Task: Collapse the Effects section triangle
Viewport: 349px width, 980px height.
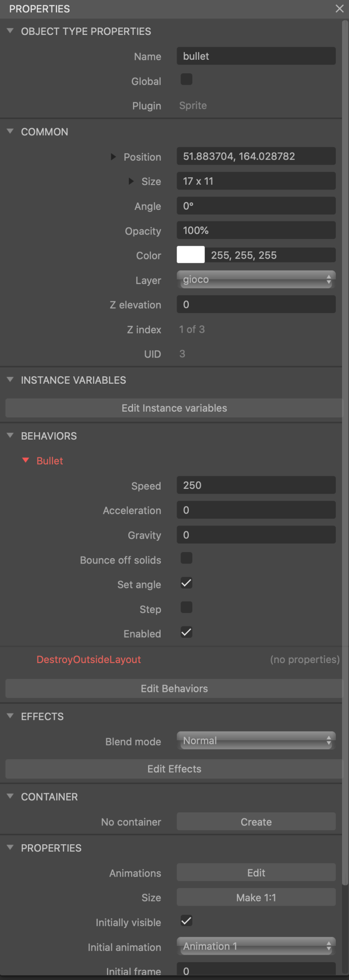Action: (x=10, y=716)
